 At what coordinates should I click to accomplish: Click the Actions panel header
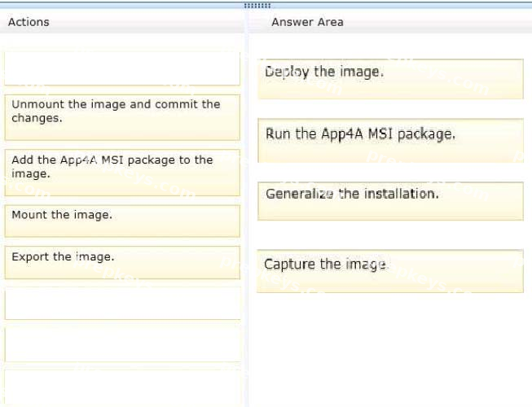pyautogui.click(x=122, y=22)
